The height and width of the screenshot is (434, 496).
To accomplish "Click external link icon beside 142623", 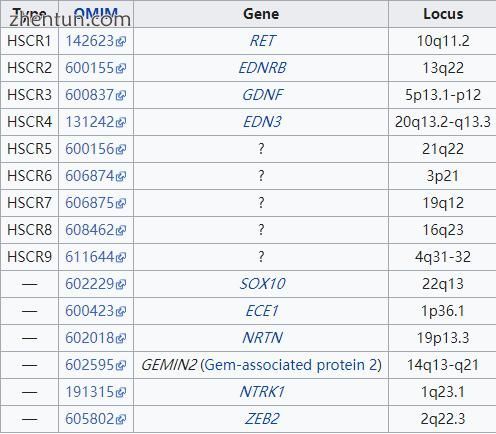I will click(x=121, y=41).
